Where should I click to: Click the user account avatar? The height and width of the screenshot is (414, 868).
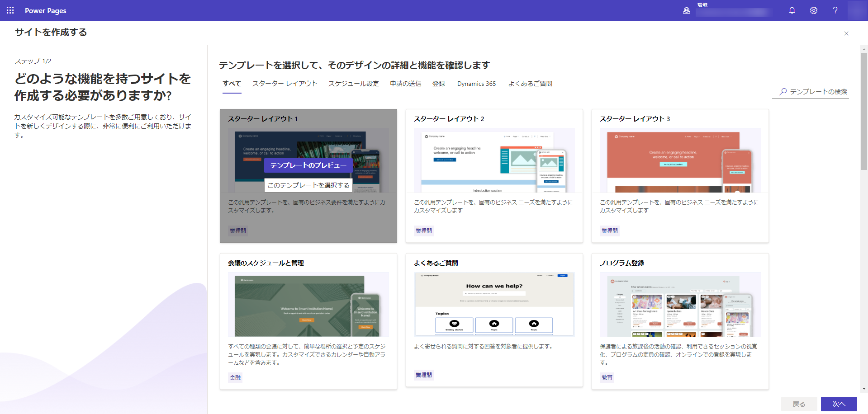[857, 10]
